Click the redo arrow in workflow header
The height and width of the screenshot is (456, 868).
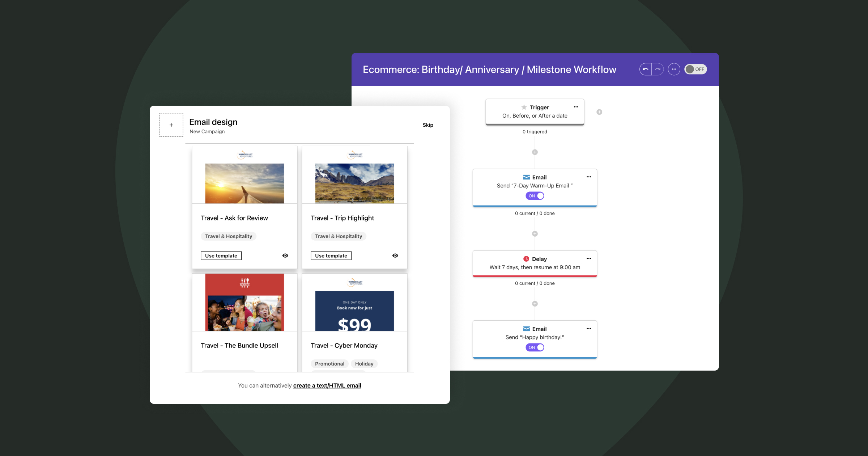pyautogui.click(x=658, y=69)
